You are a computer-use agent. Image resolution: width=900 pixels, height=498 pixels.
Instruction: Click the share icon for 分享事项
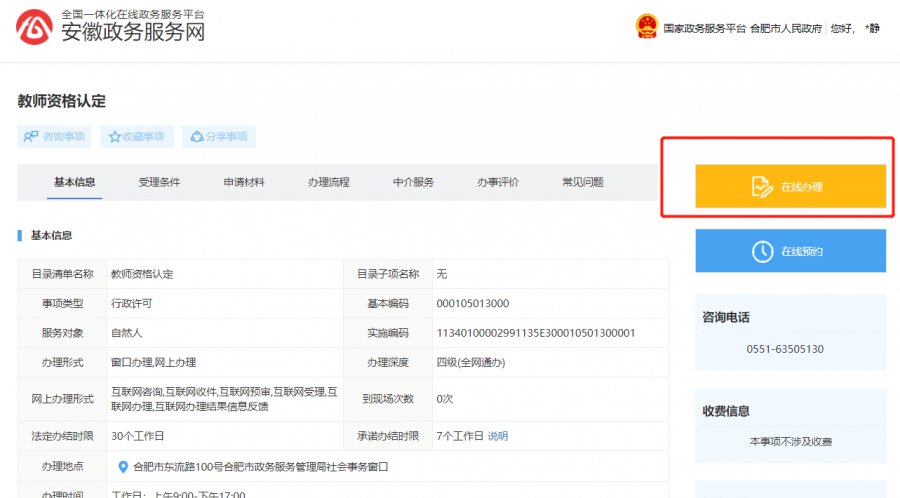tap(197, 137)
